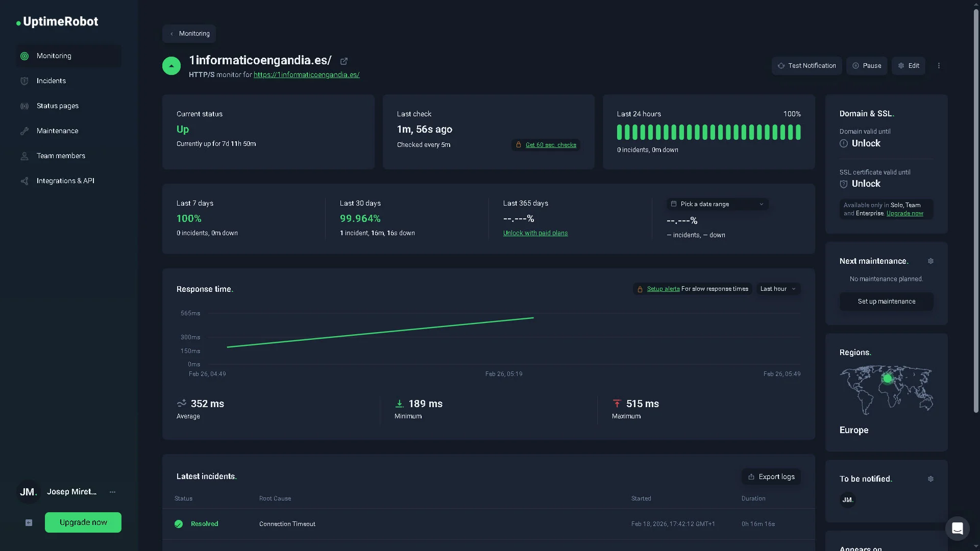Select Maintenance from the sidebar

click(69, 131)
